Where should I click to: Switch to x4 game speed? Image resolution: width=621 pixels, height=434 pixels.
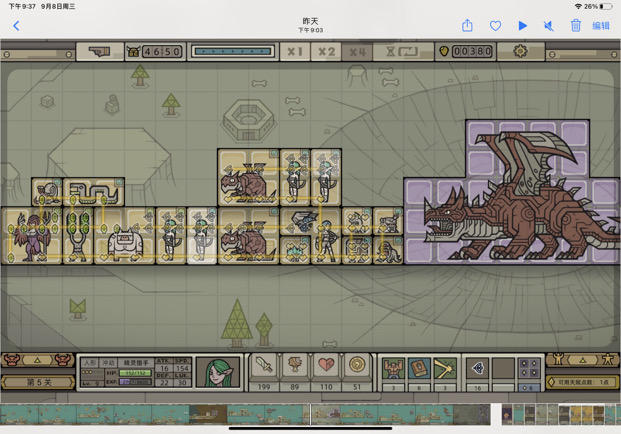click(x=357, y=51)
